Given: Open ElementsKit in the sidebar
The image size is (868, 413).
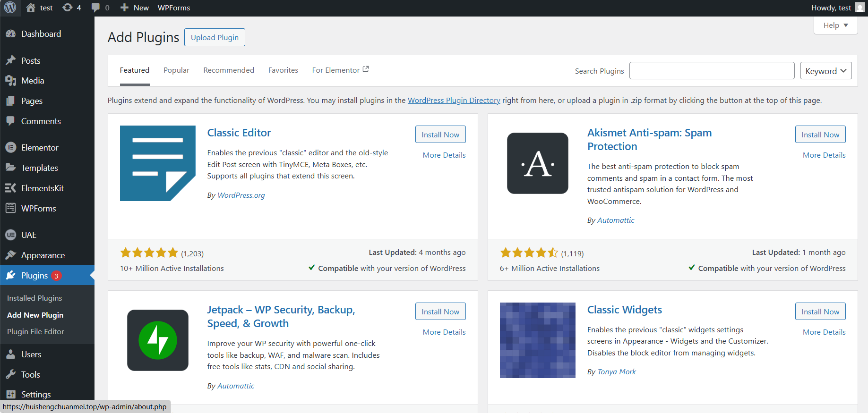Looking at the screenshot, I should 42,188.
